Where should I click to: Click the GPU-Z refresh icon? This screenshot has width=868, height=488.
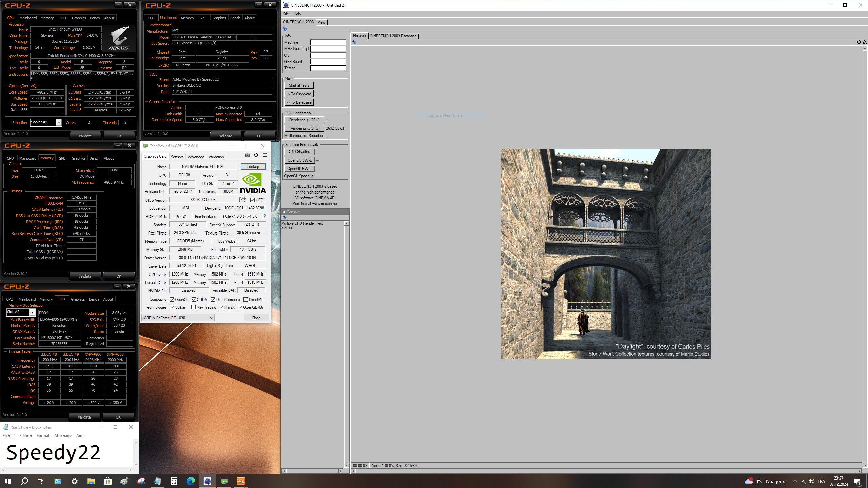pos(256,155)
